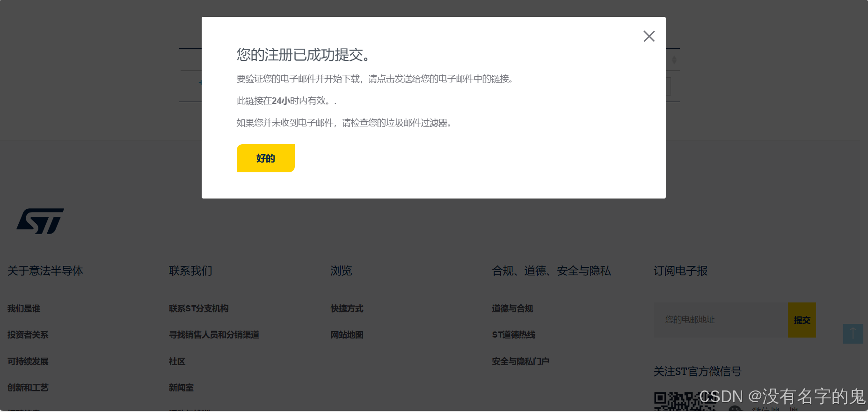The width and height of the screenshot is (868, 412).
Task: Click the 浏览 footer heading
Action: click(x=341, y=271)
